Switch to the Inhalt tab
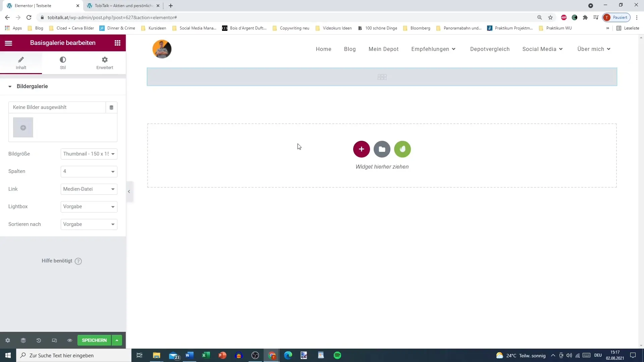644x362 pixels. pos(21,63)
